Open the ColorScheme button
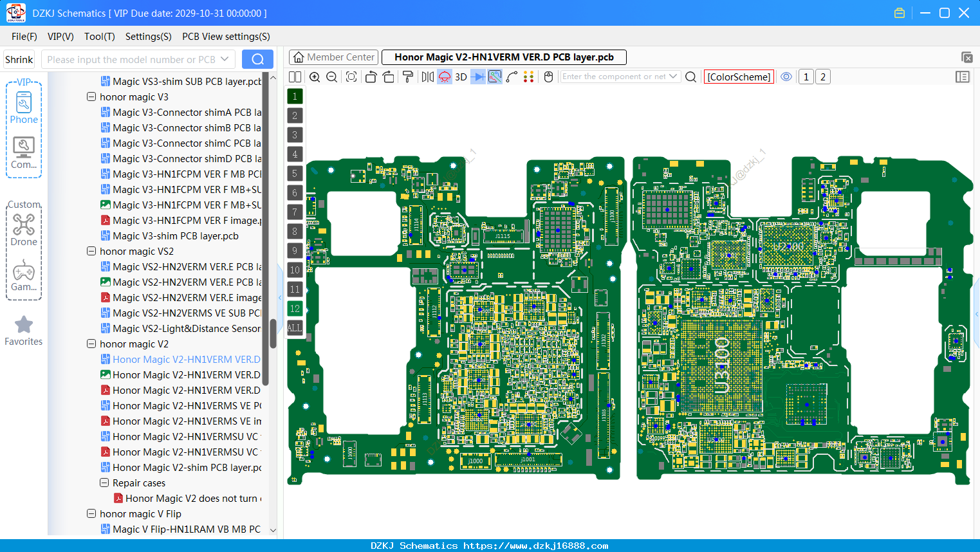The height and width of the screenshot is (552, 980). [739, 77]
